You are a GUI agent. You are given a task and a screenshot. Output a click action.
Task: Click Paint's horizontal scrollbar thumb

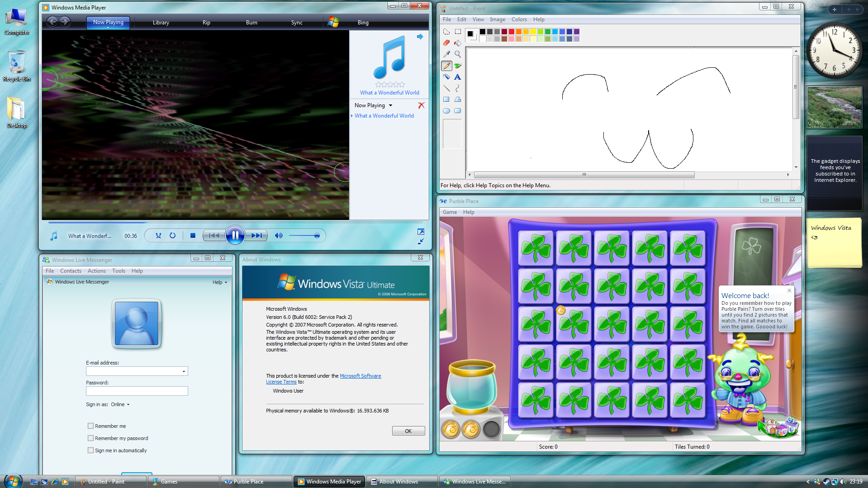[x=584, y=175]
